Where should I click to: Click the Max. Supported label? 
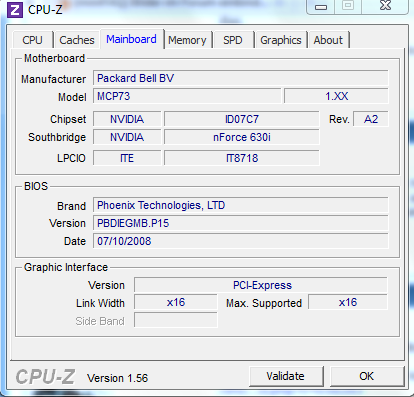tap(264, 303)
